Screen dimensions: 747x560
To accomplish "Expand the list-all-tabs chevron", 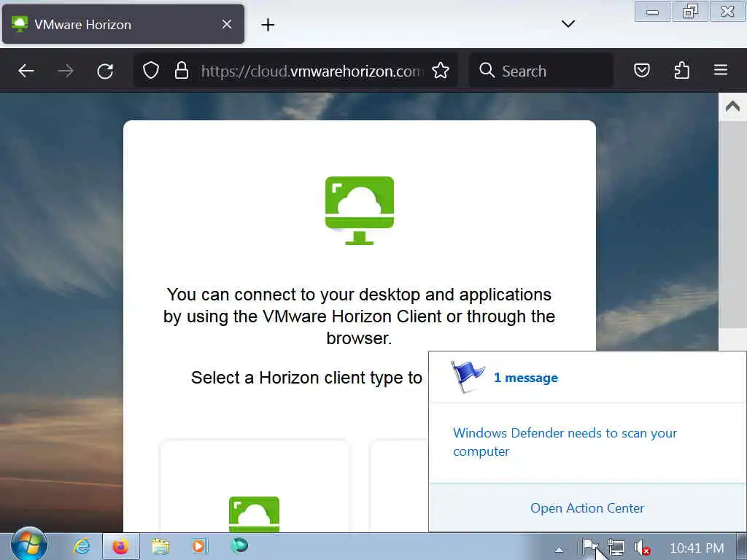I will 568,23.
